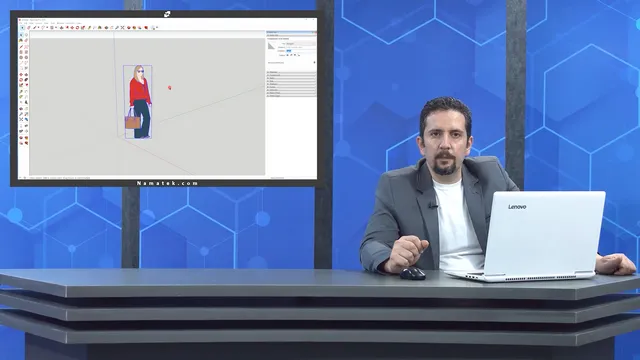Open the Camera menu
The height and width of the screenshot is (360, 640).
[x=39, y=23]
